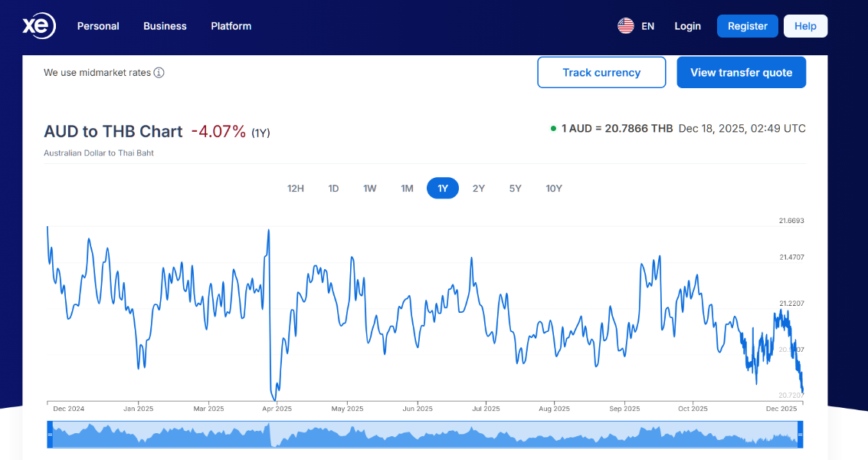Screen dimensions: 868x460
Task: Click the Xe logo icon
Action: (38, 26)
